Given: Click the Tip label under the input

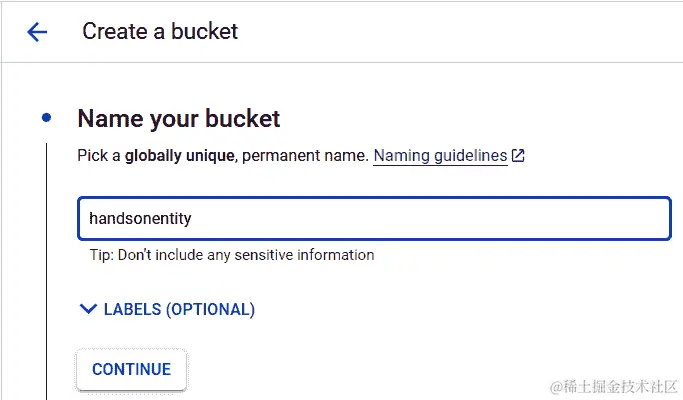Looking at the screenshot, I should point(101,255).
